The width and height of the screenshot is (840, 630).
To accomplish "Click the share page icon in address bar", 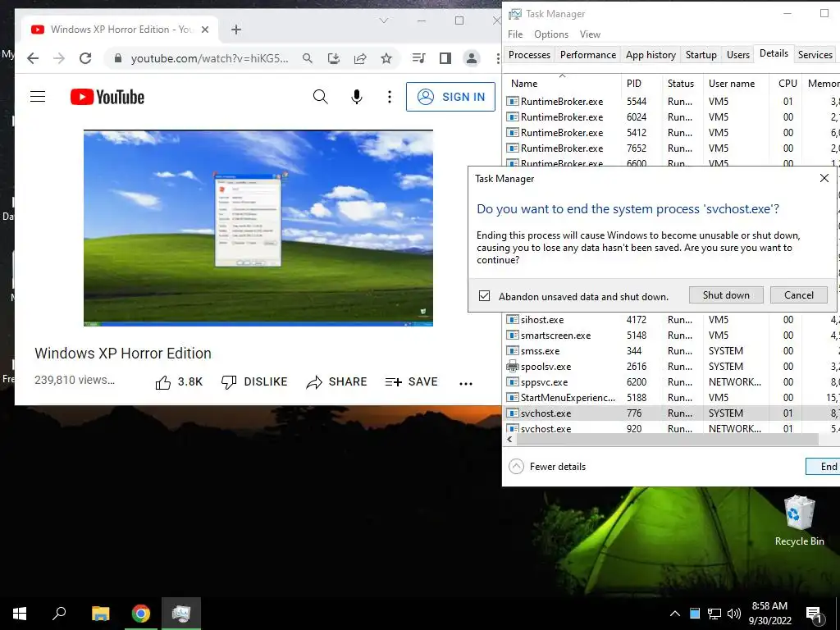I will point(360,58).
